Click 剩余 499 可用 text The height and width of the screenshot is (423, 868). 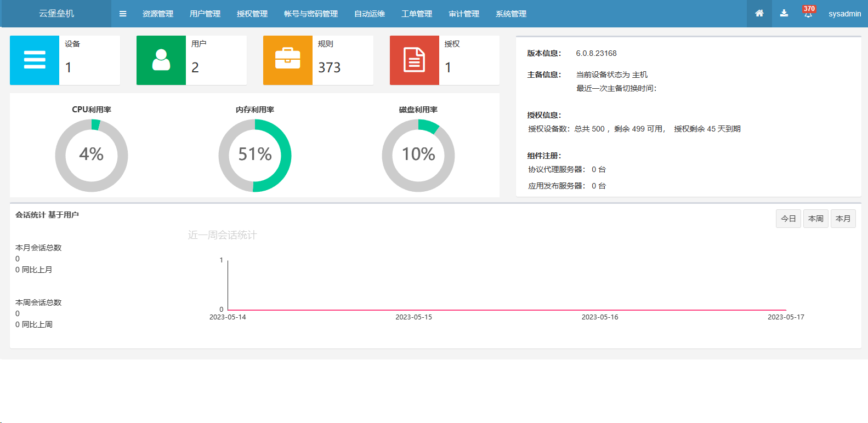[638, 129]
